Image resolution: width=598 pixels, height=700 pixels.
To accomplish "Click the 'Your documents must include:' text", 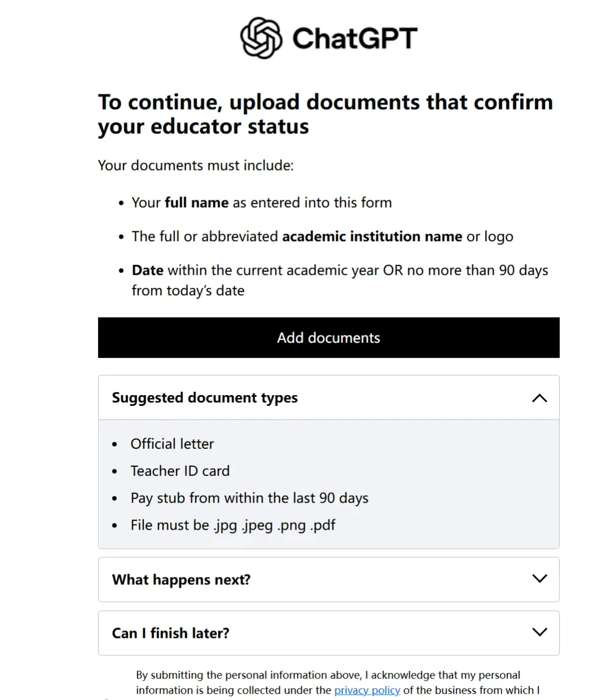I will pyautogui.click(x=196, y=165).
